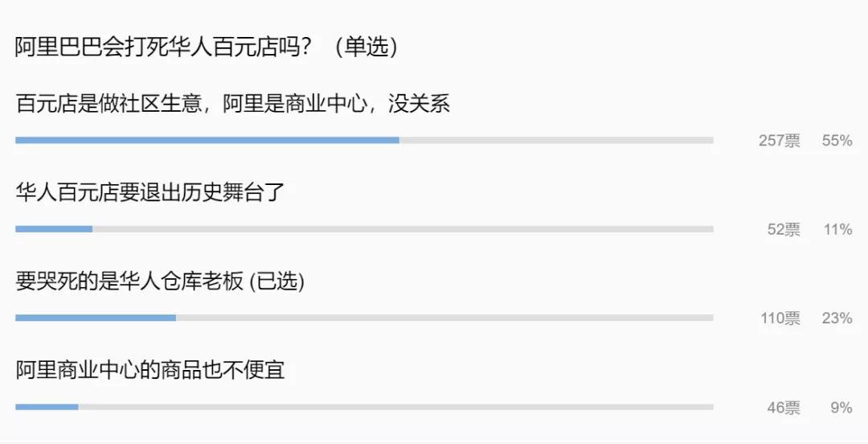Click the (单选) single-choice label
The width and height of the screenshot is (868, 444).
(x=366, y=47)
